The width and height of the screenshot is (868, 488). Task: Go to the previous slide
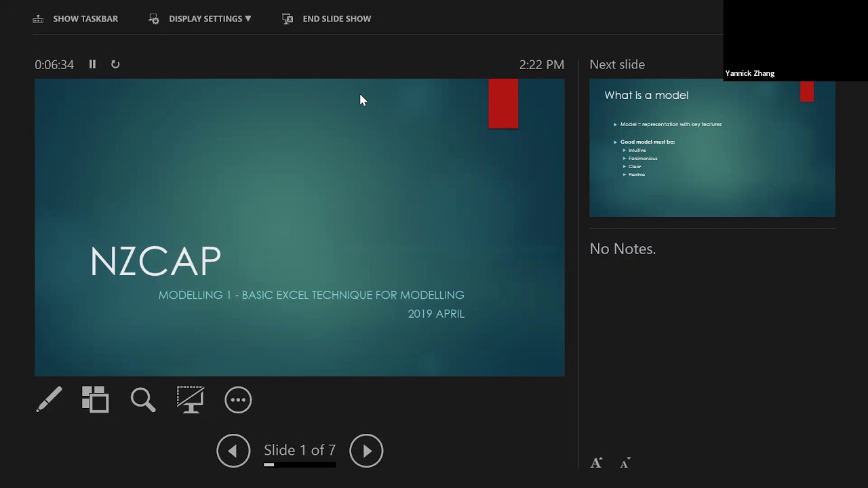(233, 451)
